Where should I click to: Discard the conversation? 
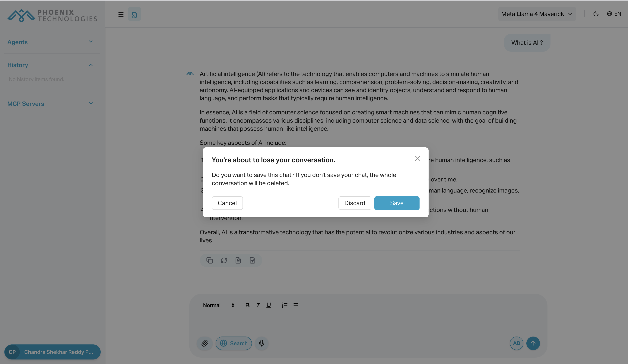tap(355, 203)
